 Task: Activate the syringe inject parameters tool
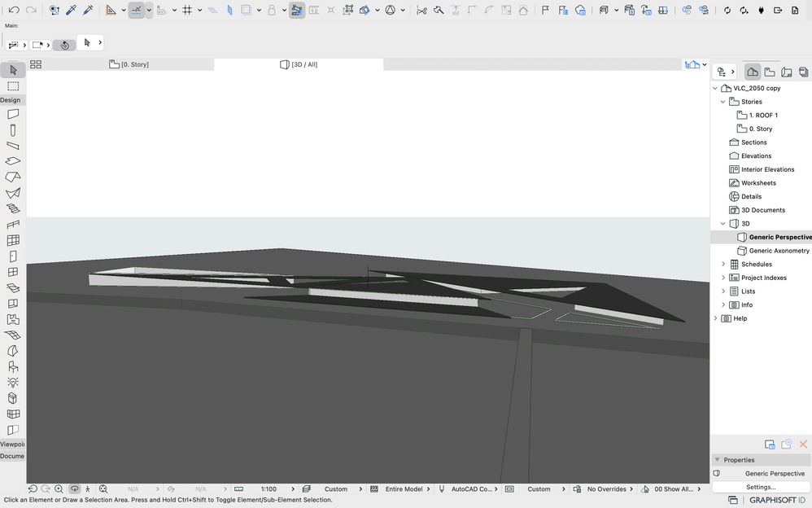(88, 11)
